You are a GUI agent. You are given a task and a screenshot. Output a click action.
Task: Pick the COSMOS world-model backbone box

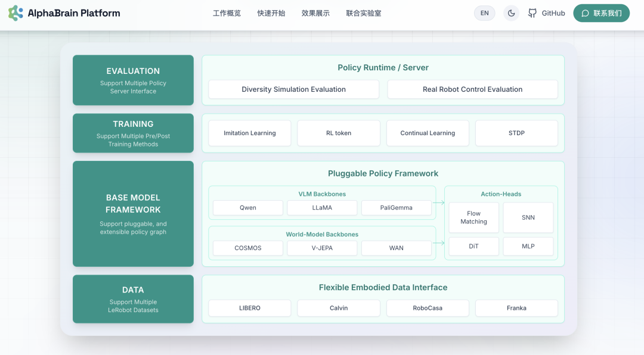point(248,248)
